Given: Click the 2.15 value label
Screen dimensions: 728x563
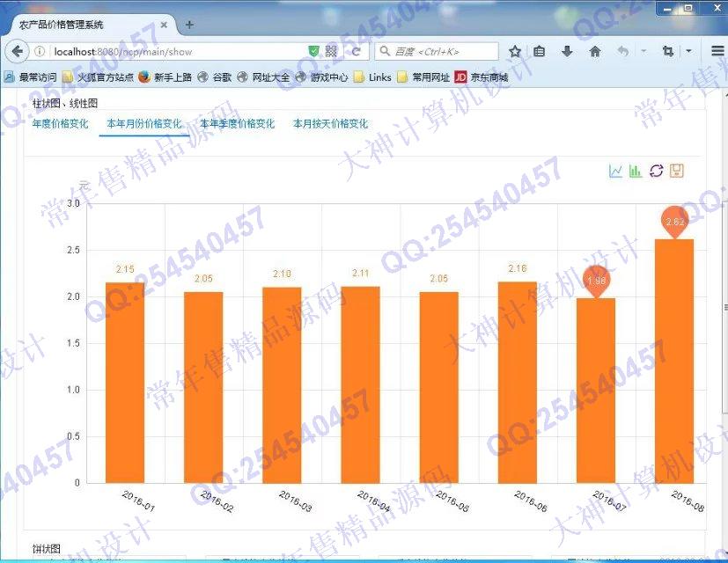Looking at the screenshot, I should coord(125,269).
